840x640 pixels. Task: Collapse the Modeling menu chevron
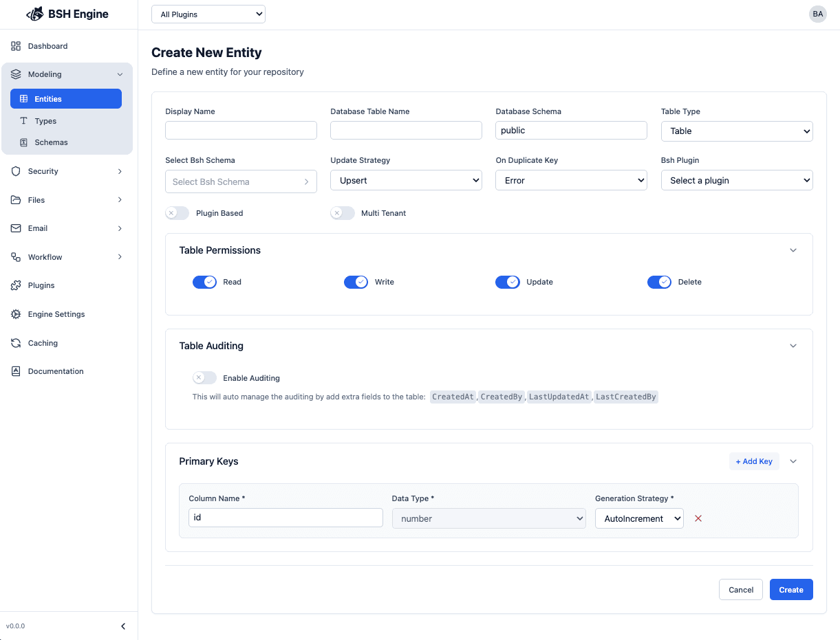[x=120, y=74]
